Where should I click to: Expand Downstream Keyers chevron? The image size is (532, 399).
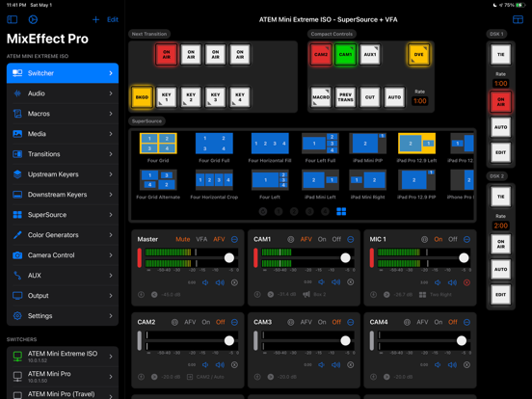111,195
